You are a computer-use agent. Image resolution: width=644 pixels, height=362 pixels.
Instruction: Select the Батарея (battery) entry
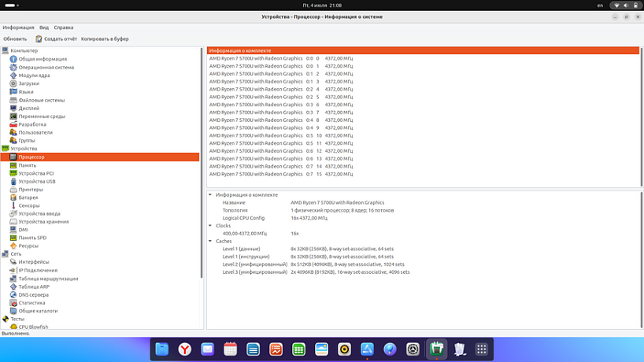click(x=28, y=198)
